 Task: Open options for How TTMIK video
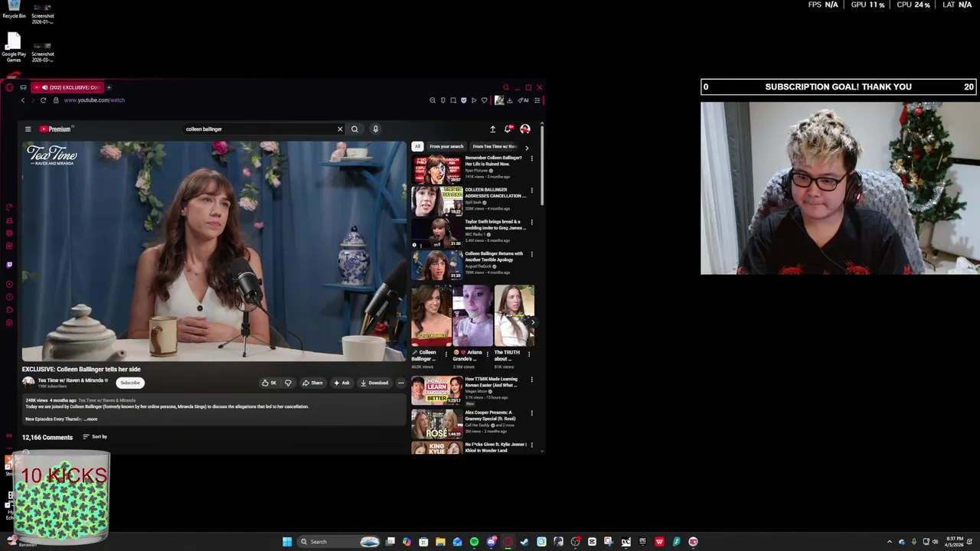(x=531, y=380)
